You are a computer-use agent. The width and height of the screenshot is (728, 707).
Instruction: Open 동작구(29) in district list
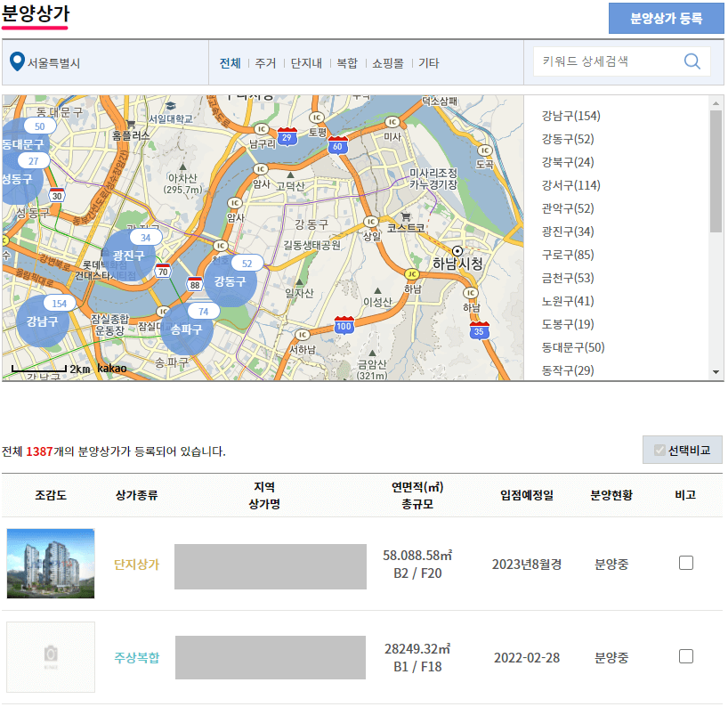click(568, 370)
